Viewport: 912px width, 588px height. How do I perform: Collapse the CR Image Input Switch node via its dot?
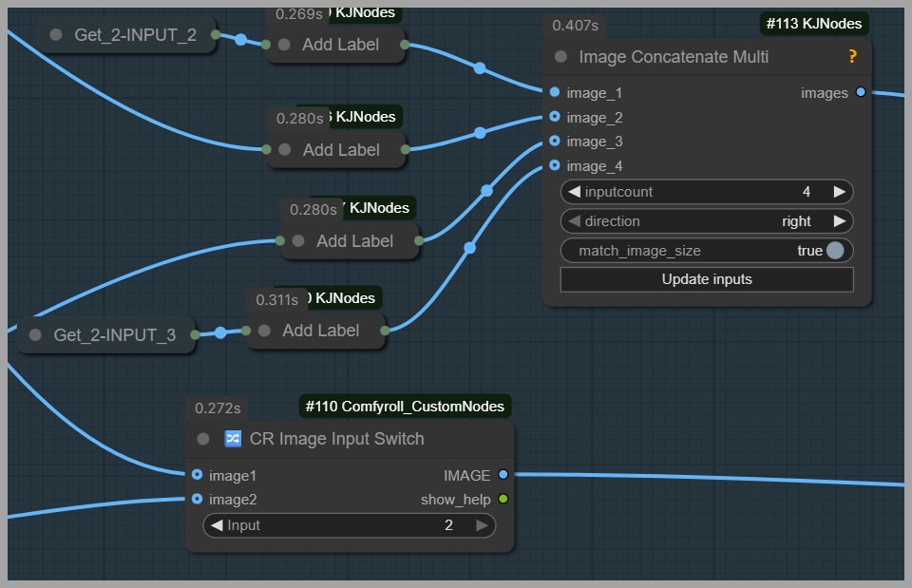202,439
